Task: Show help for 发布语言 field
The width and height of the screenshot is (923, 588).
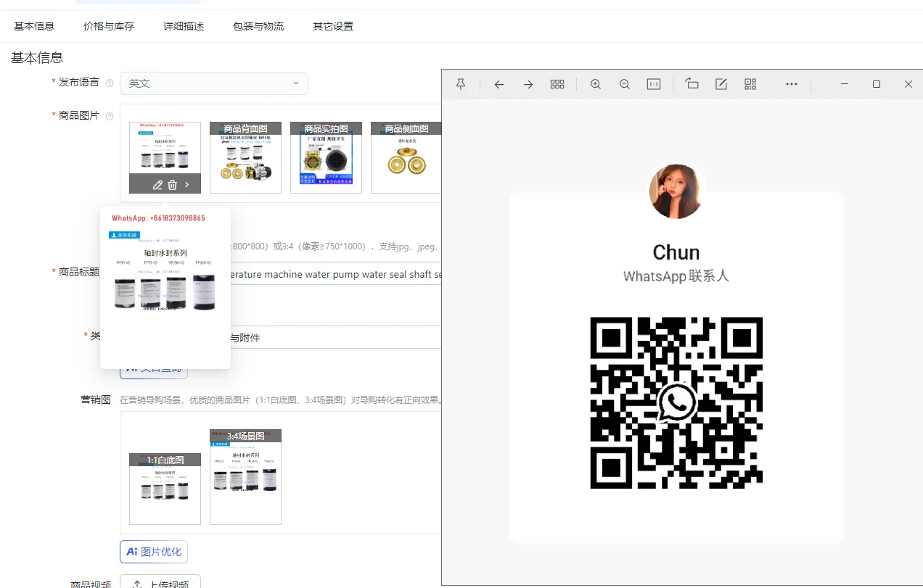Action: coord(110,83)
